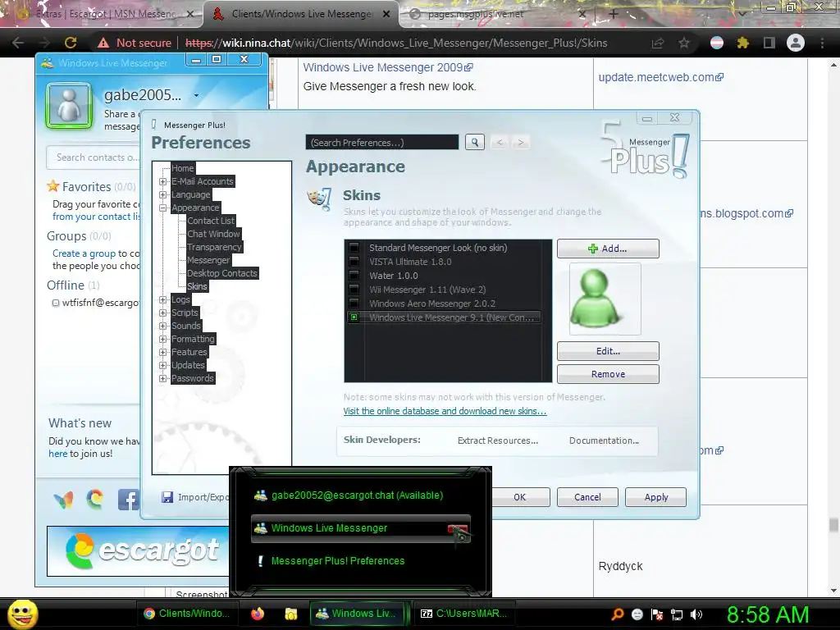Toggle the browser side panel icon
840x630 pixels.
point(769,43)
